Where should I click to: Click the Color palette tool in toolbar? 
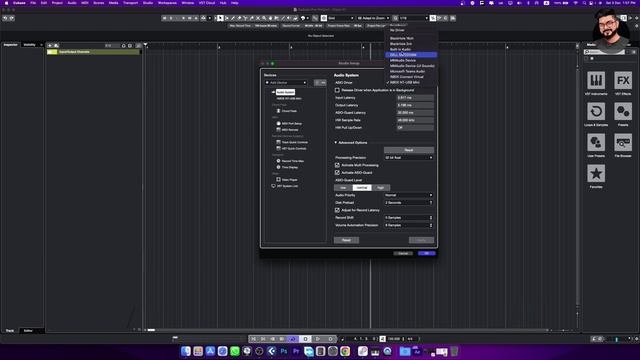point(303,18)
